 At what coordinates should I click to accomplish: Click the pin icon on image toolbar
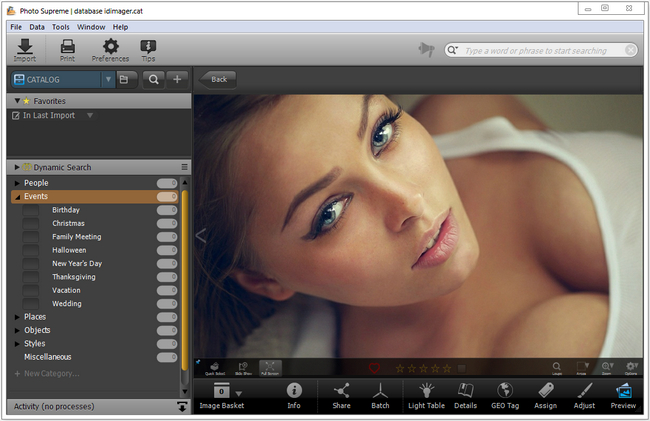click(198, 362)
